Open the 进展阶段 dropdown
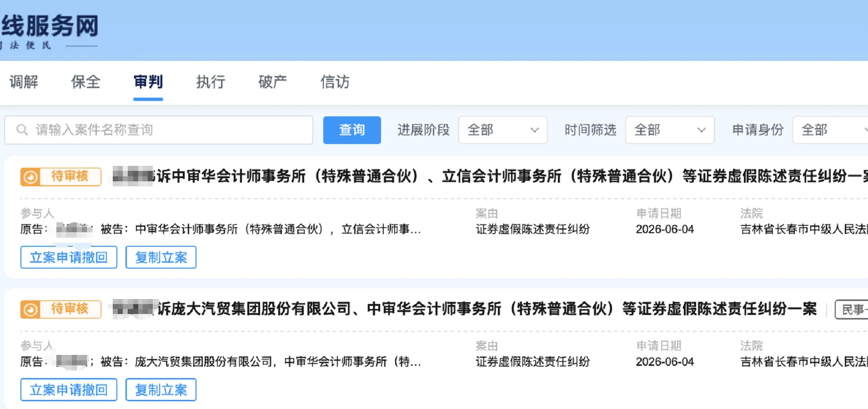Viewport: 868px width, 409px height. 503,130
